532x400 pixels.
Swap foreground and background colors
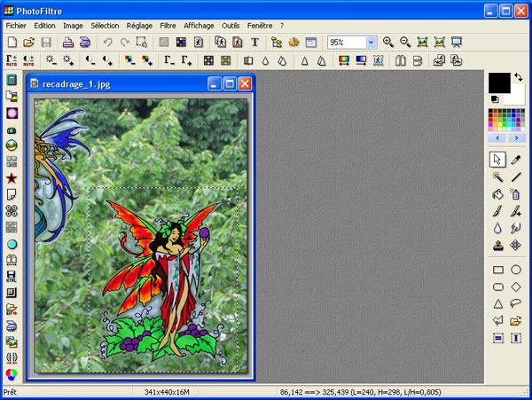click(x=519, y=77)
